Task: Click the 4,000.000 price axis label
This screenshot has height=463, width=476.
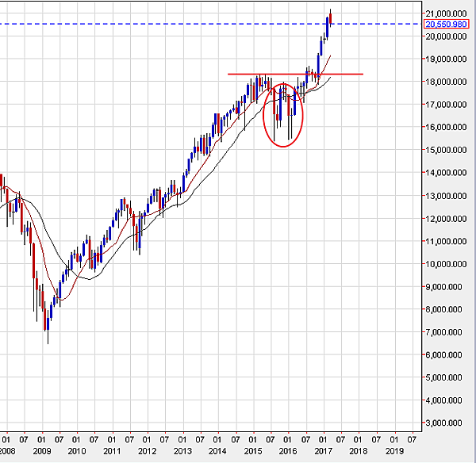Action: (x=443, y=400)
